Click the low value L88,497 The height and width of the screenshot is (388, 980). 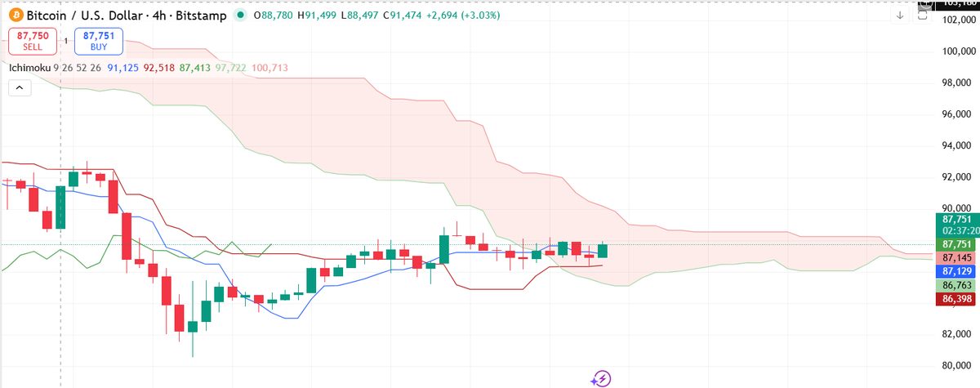coord(359,16)
